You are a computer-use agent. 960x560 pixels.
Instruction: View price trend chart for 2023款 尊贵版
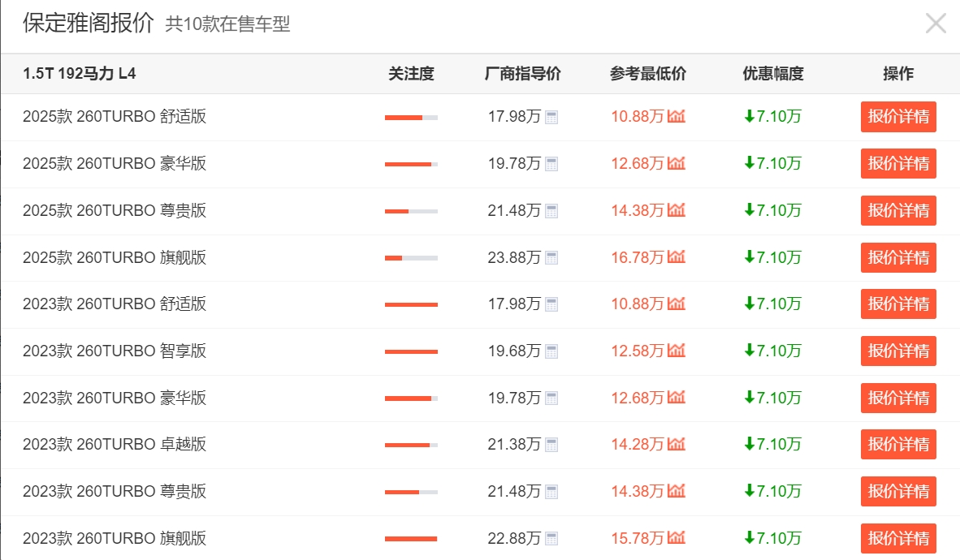[x=677, y=490]
